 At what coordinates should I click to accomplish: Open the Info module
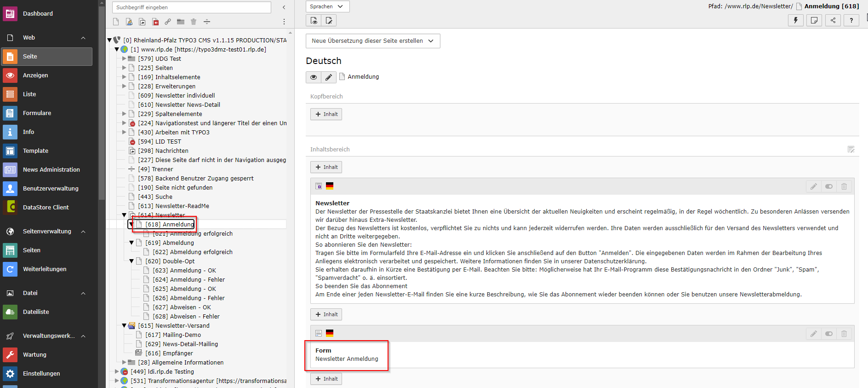pos(46,132)
